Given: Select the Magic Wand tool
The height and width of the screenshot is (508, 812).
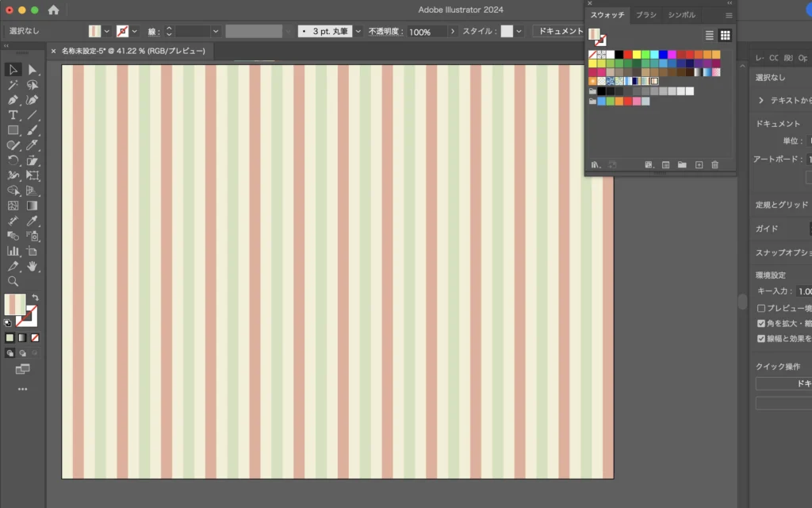Looking at the screenshot, I should click(x=13, y=85).
